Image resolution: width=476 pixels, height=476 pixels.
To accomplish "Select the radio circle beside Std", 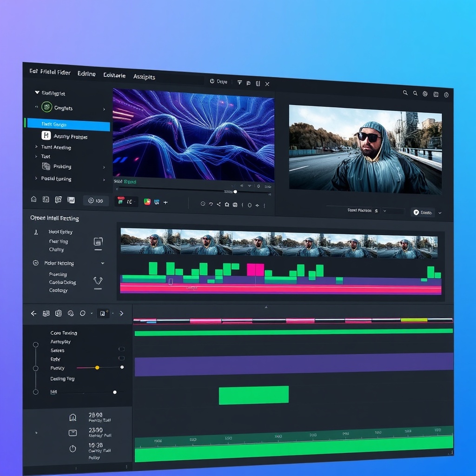I will click(x=35, y=392).
